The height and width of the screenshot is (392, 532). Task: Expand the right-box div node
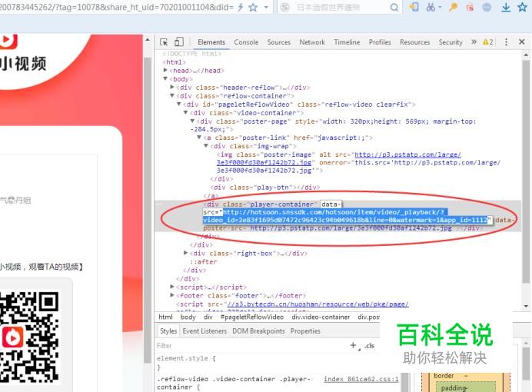click(186, 253)
